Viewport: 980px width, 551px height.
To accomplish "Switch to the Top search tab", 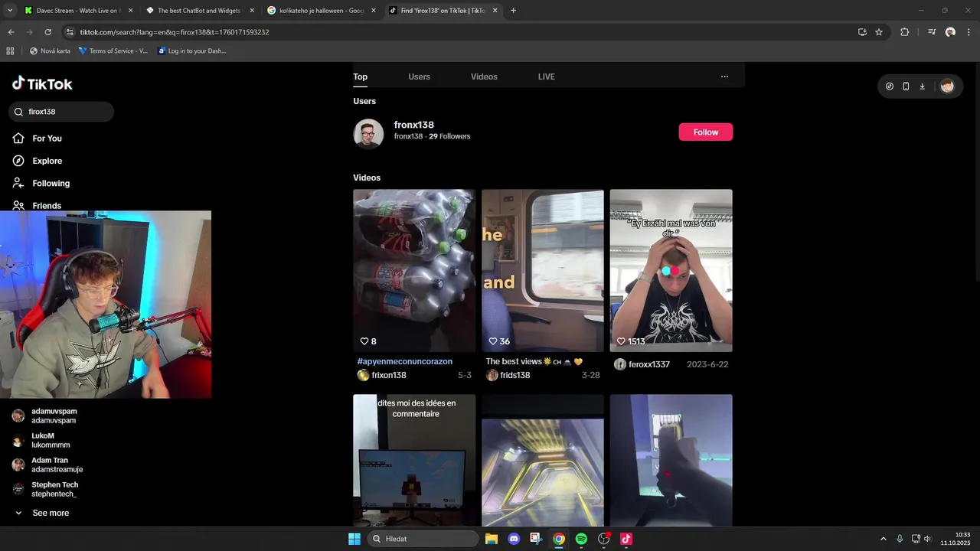I will tap(360, 77).
